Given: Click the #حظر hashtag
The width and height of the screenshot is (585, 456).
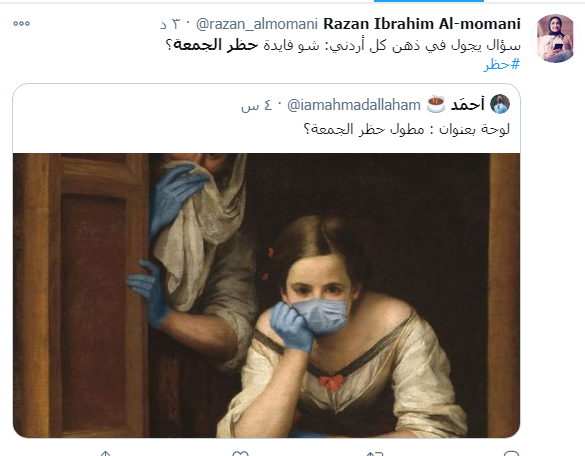Looking at the screenshot, I should click(502, 65).
